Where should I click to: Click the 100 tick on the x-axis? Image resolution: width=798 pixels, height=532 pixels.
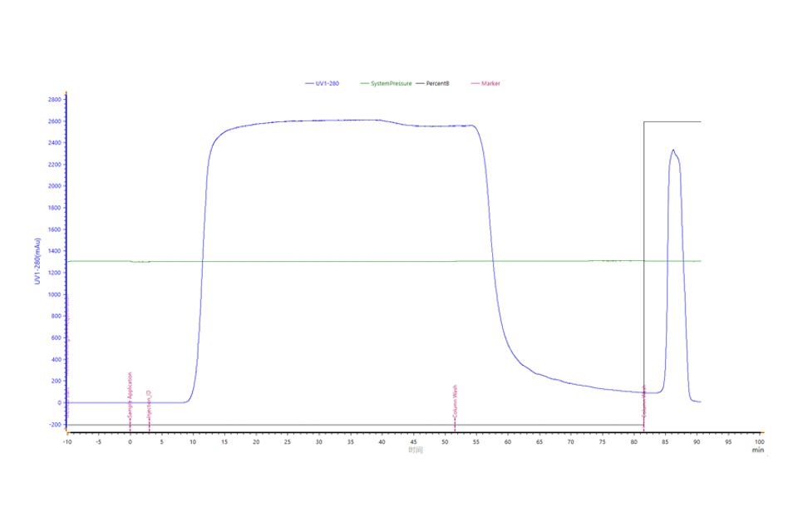tap(759, 441)
